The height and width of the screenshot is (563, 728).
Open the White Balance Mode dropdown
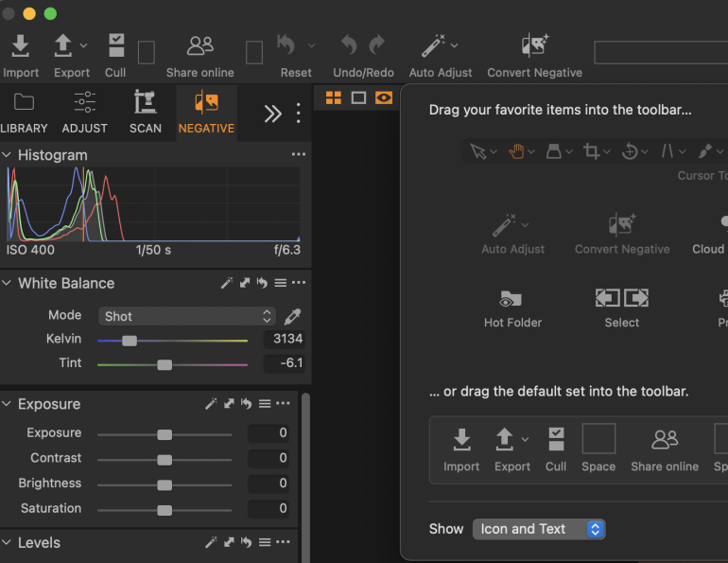point(187,316)
